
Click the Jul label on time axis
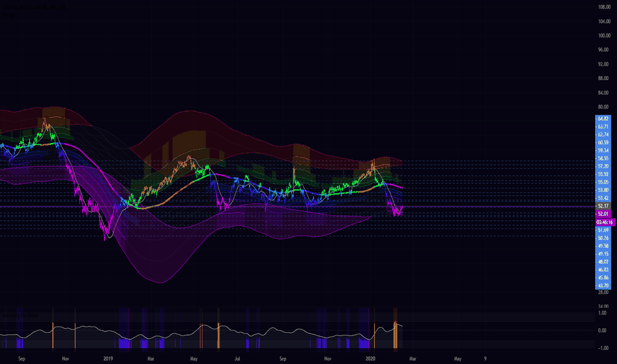(237, 359)
